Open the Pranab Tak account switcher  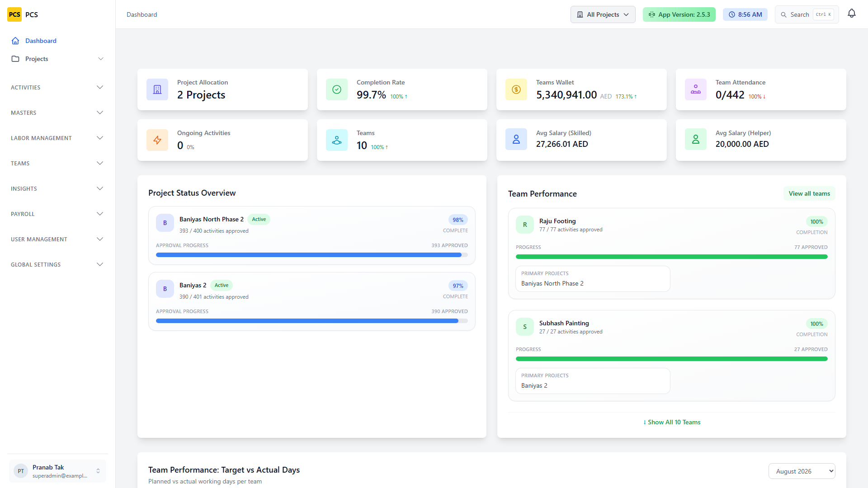pos(57,471)
